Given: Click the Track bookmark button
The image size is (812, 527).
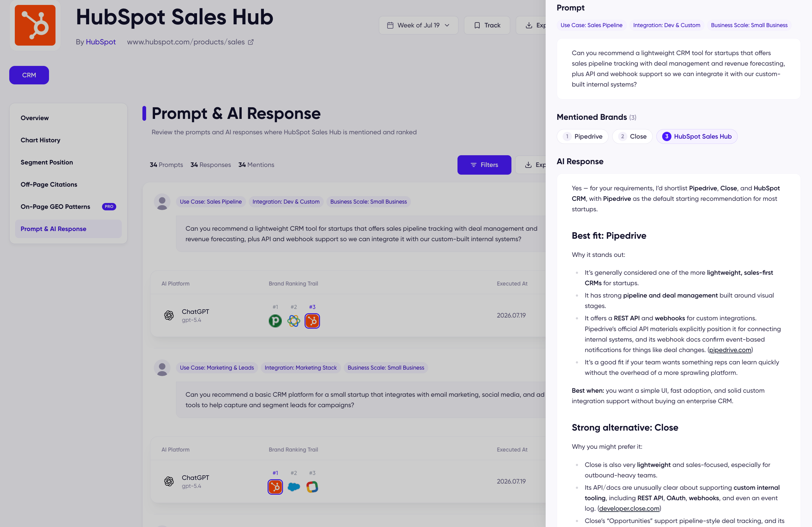Looking at the screenshot, I should (x=487, y=25).
